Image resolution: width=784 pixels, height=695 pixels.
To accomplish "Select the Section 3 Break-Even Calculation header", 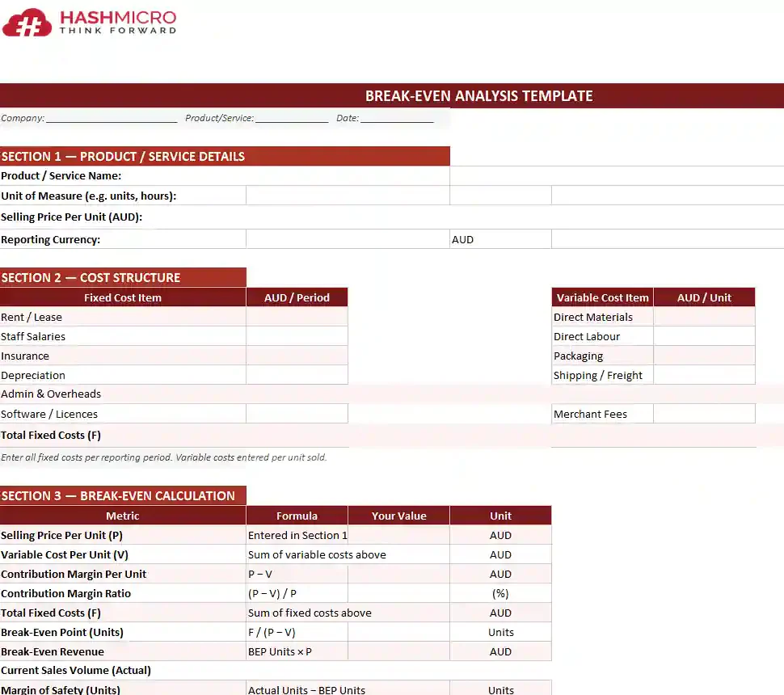I will [123, 495].
